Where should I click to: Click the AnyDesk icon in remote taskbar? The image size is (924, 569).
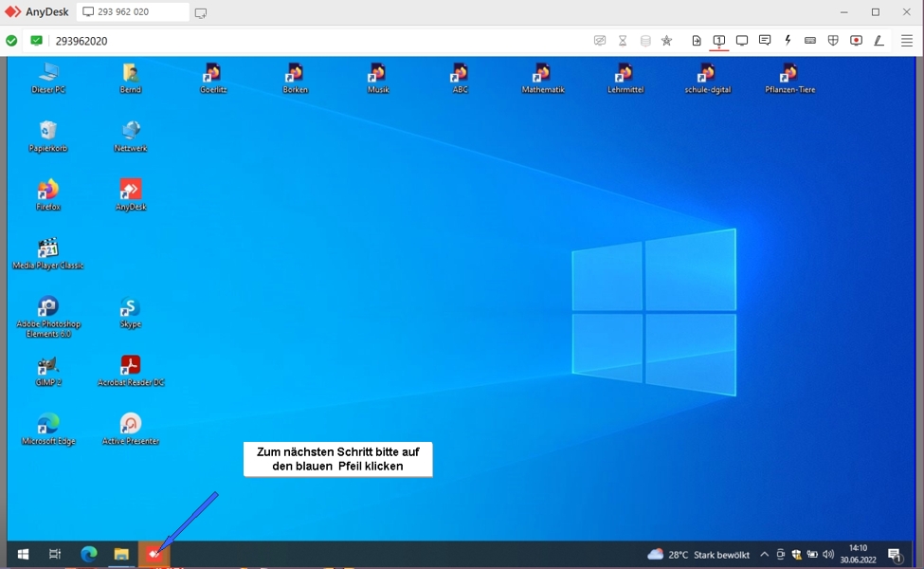154,555
